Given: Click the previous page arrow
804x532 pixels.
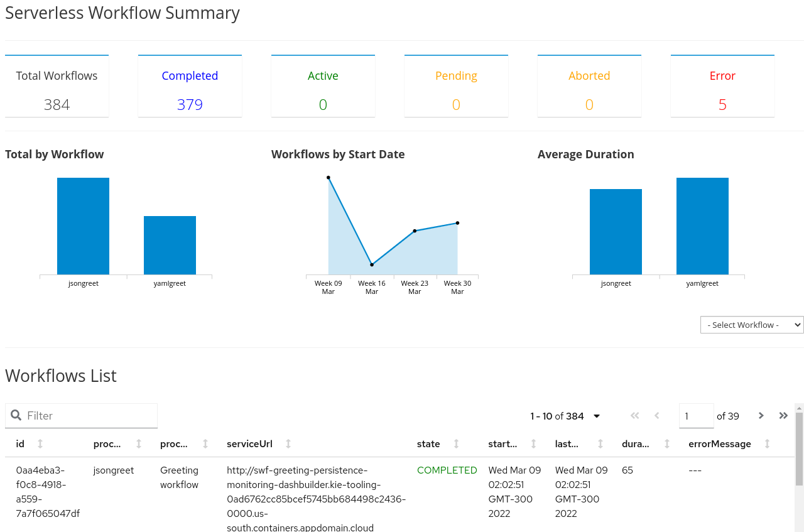Looking at the screenshot, I should click(656, 415).
